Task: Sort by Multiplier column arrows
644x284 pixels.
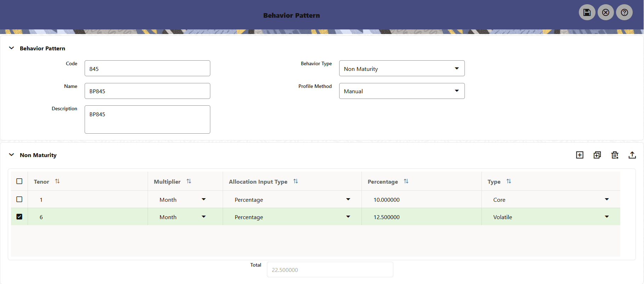Action: click(x=189, y=181)
